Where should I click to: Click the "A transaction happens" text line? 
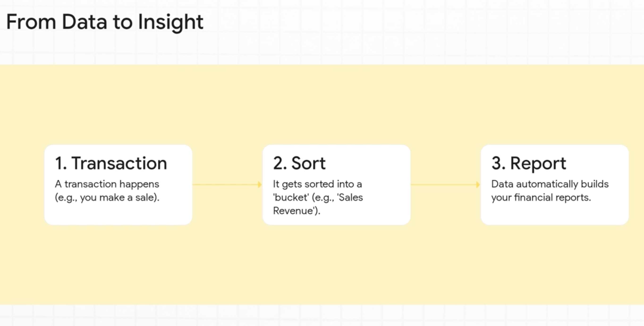click(x=107, y=184)
